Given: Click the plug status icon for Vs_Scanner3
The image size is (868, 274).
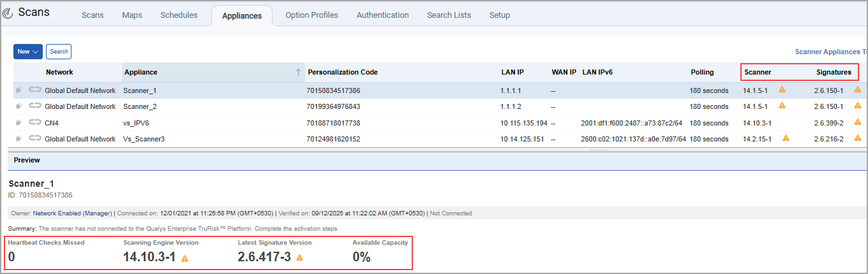Looking at the screenshot, I should [x=19, y=139].
